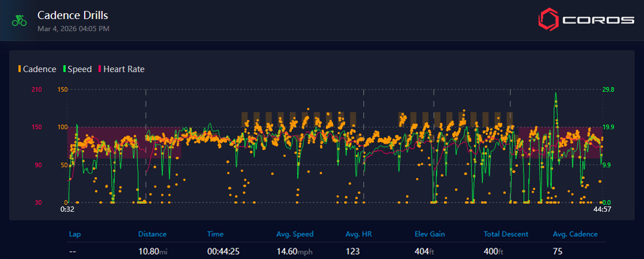Screen dimensions: 644x259
Task: Click the Avg. Cadence column header
Action: 575,234
